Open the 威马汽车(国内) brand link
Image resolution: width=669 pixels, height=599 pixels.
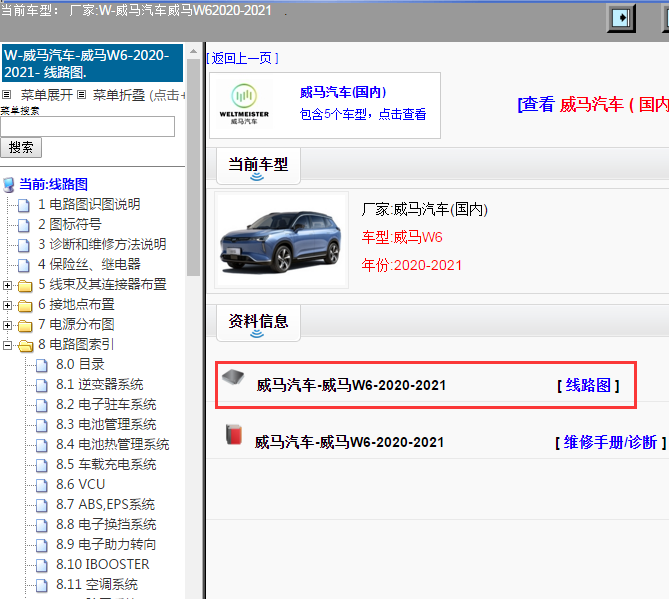point(343,92)
